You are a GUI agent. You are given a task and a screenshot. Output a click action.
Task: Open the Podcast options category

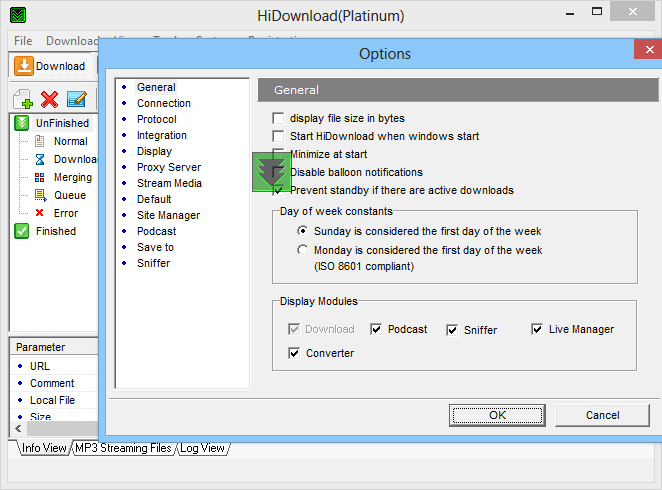point(157,231)
